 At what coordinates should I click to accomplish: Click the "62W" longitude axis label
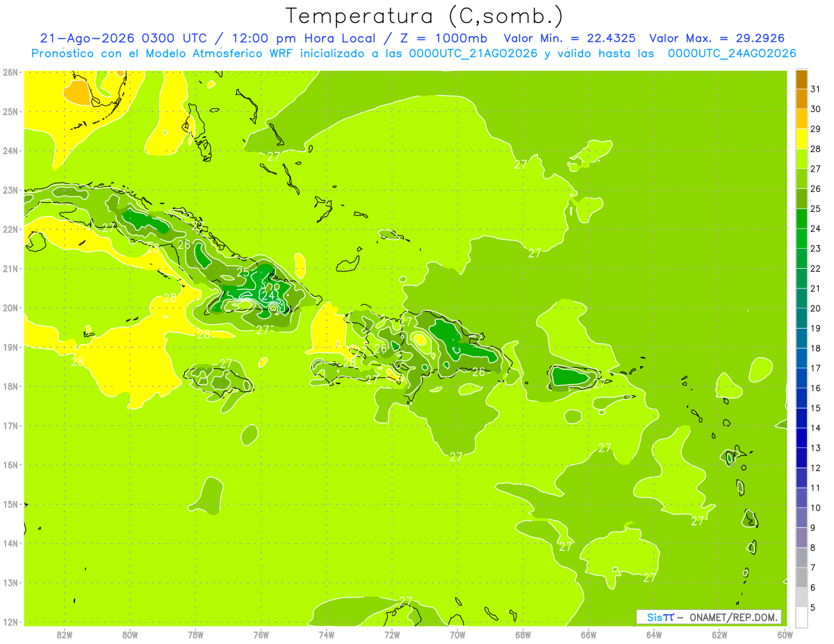(719, 634)
